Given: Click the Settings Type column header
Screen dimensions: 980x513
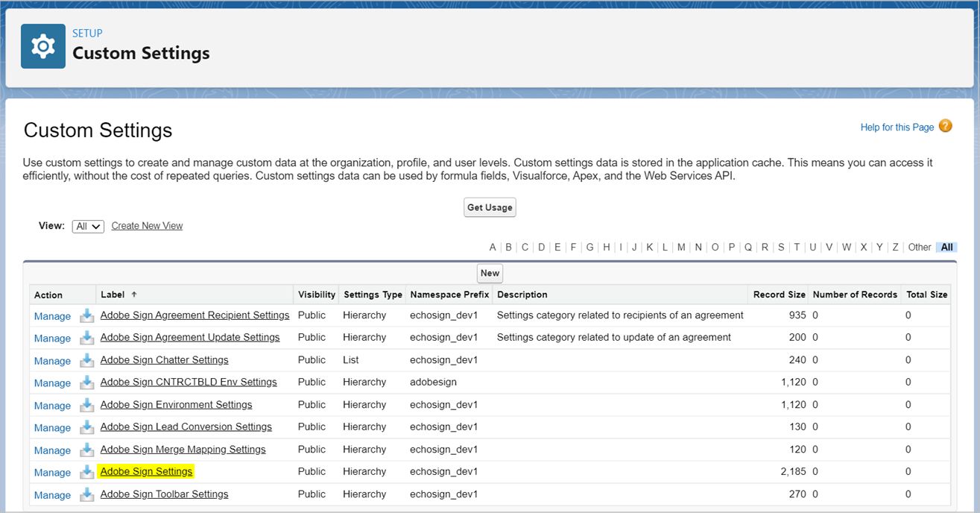Looking at the screenshot, I should coord(373,295).
